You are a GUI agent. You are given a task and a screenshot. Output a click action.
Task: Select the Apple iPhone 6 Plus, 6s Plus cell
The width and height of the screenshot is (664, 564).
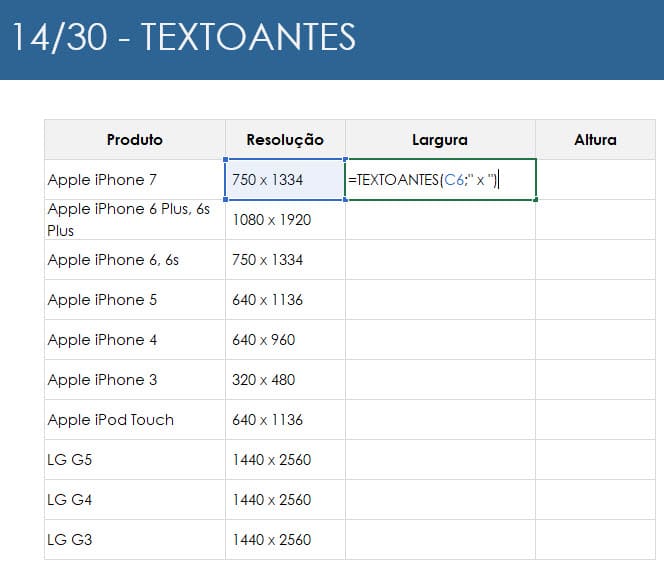(135, 220)
